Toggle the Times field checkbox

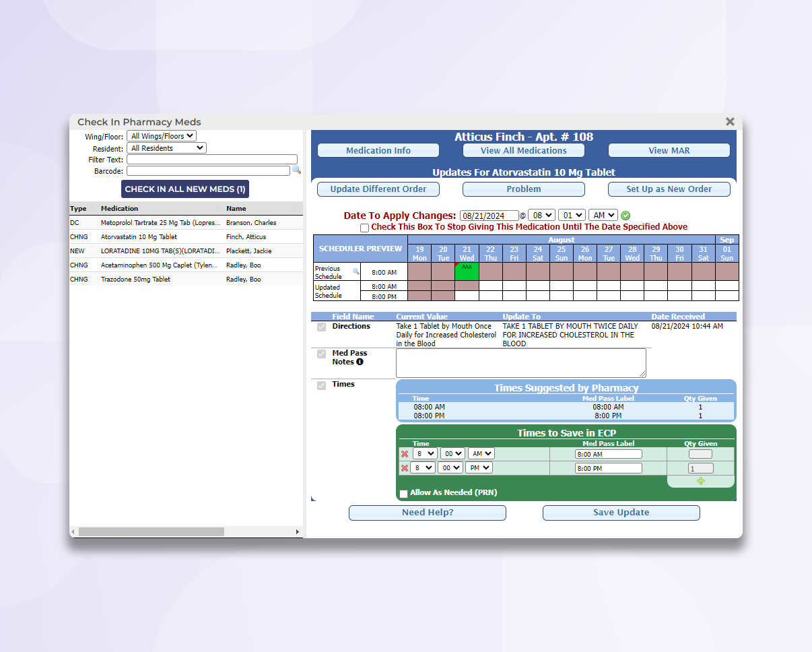coord(321,384)
